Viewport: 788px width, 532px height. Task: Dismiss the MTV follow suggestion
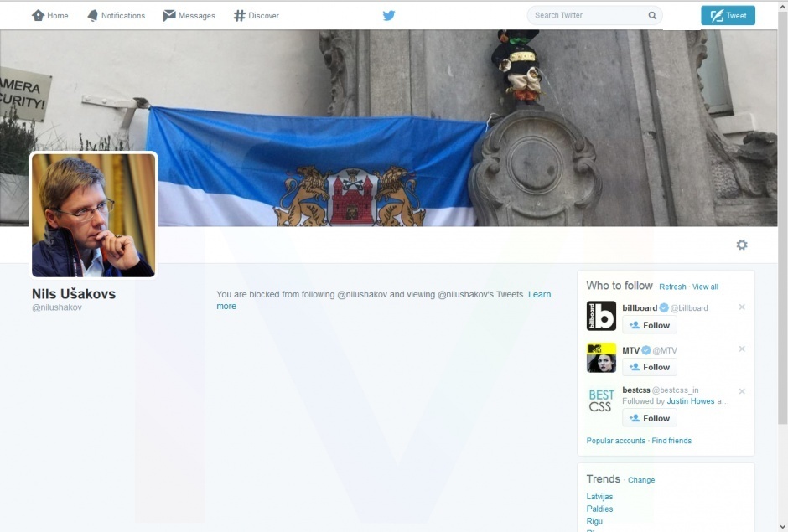coord(741,349)
